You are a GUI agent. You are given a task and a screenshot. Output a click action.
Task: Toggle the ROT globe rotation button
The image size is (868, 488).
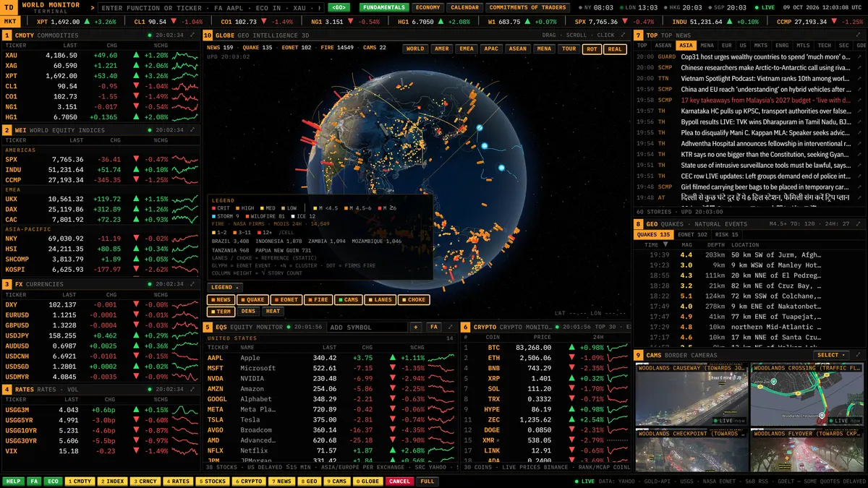point(592,49)
